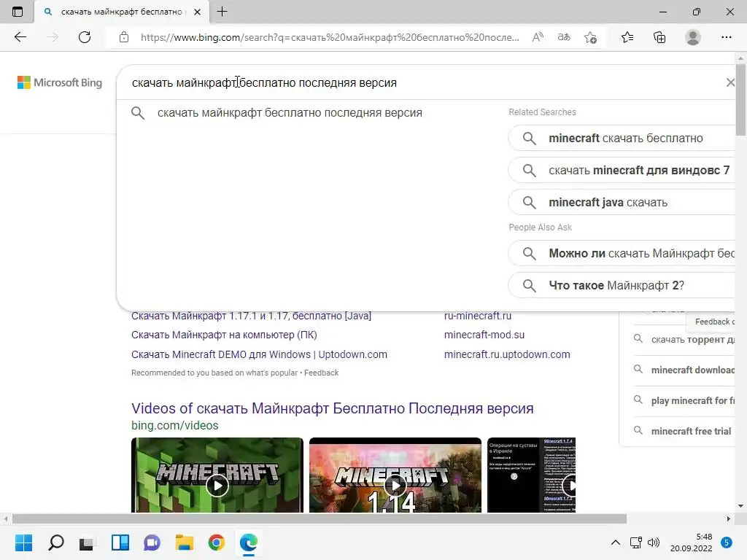
Task: Open Edge Settings and more menu
Action: click(x=726, y=37)
